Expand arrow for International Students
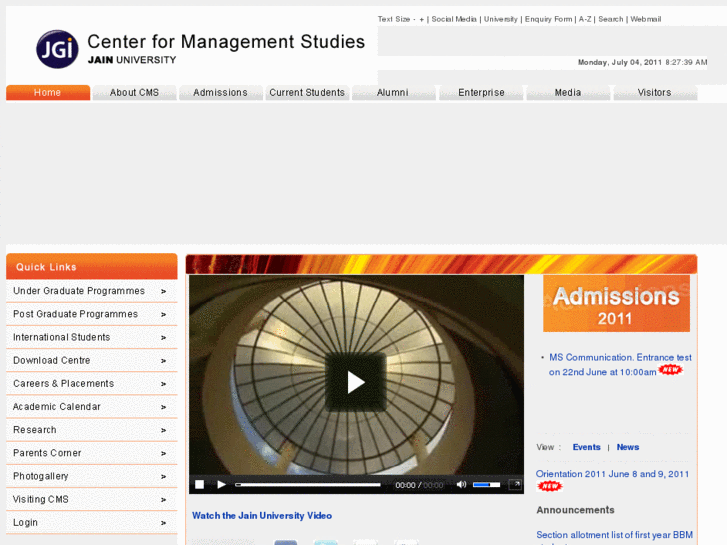The height and width of the screenshot is (545, 727). pos(163,338)
